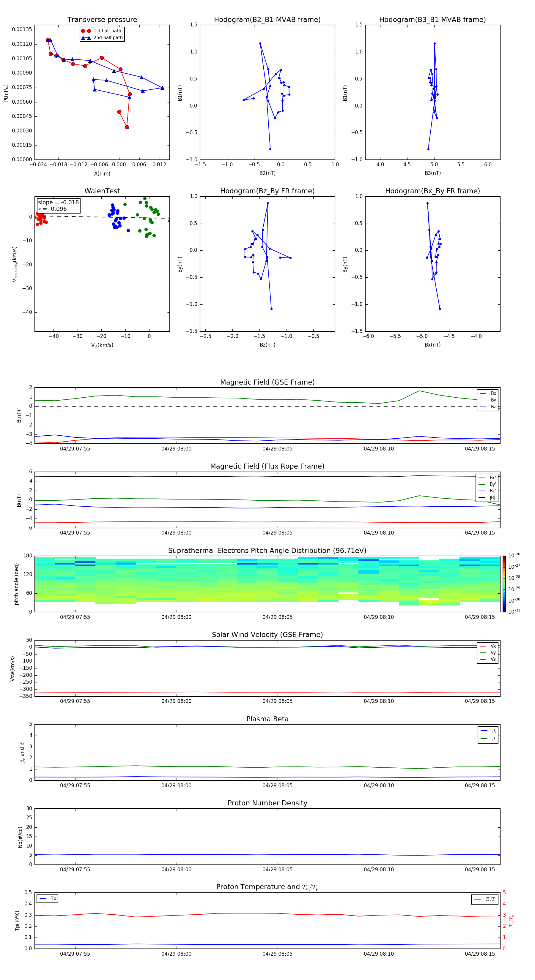Viewport: 535px width, 980px height.
Task: Click the "Magnetic Field (Flux Rope Frame)" title
Action: pos(267,467)
